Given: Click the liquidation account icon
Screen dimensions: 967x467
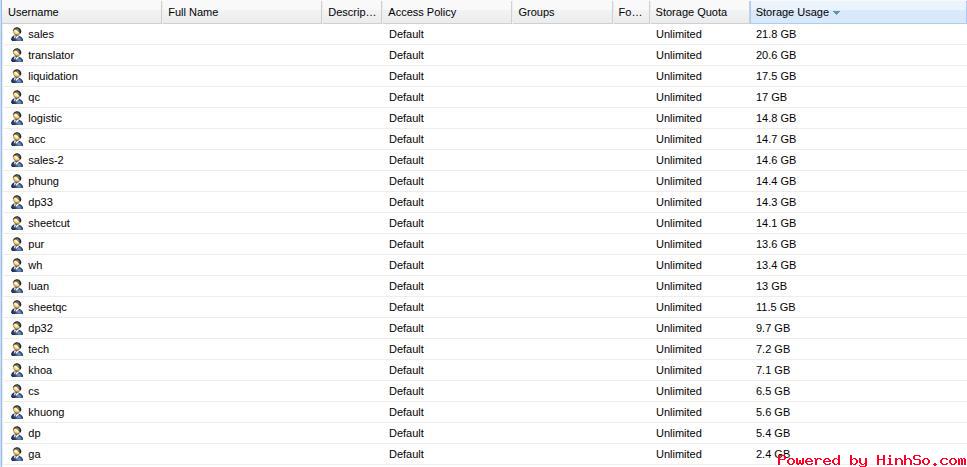Looking at the screenshot, I should point(17,76).
